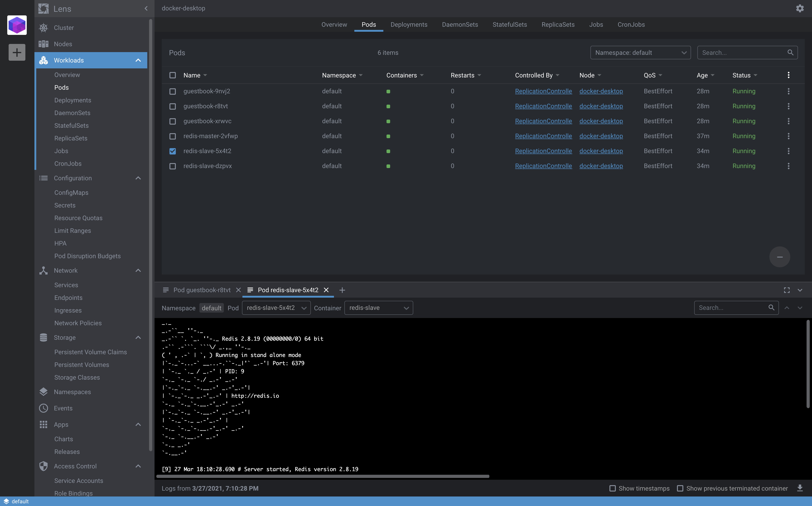Viewport: 812px width, 506px height.
Task: Download the pod logs
Action: 800,488
